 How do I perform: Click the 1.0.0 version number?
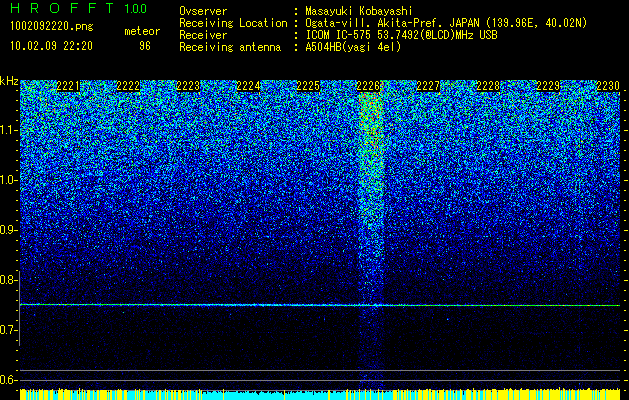click(136, 9)
